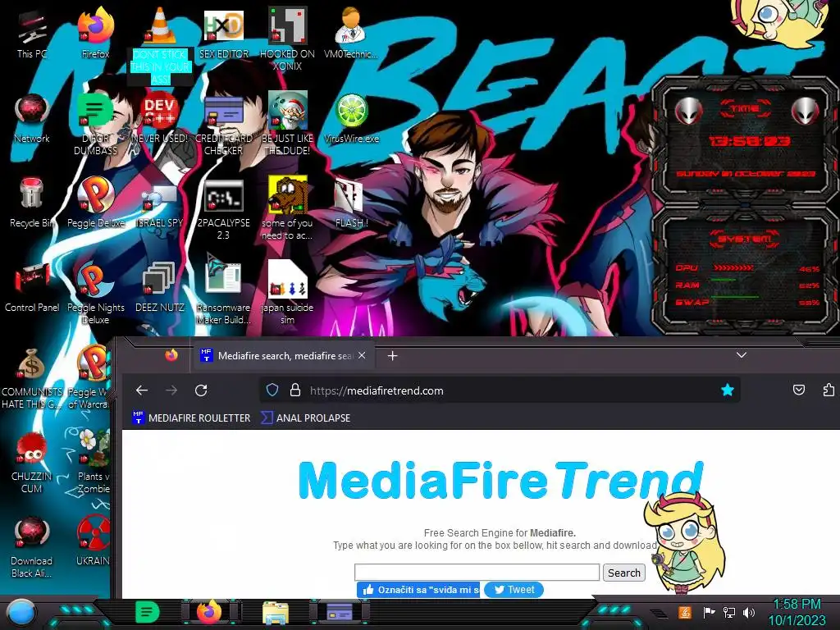Open a new Firefox tab
The image size is (840, 630).
point(393,356)
